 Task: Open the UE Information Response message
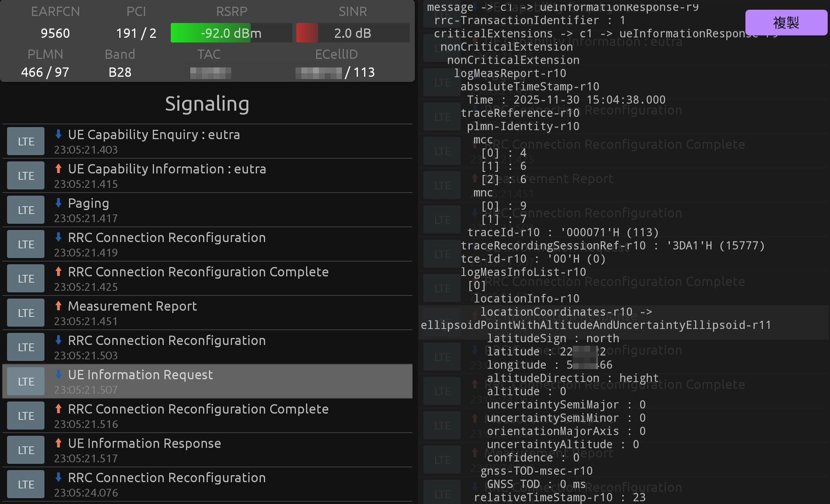pos(144,444)
